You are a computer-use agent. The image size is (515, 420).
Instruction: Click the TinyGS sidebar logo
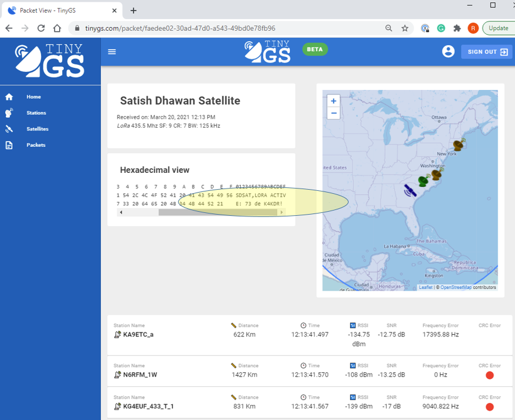pos(50,60)
